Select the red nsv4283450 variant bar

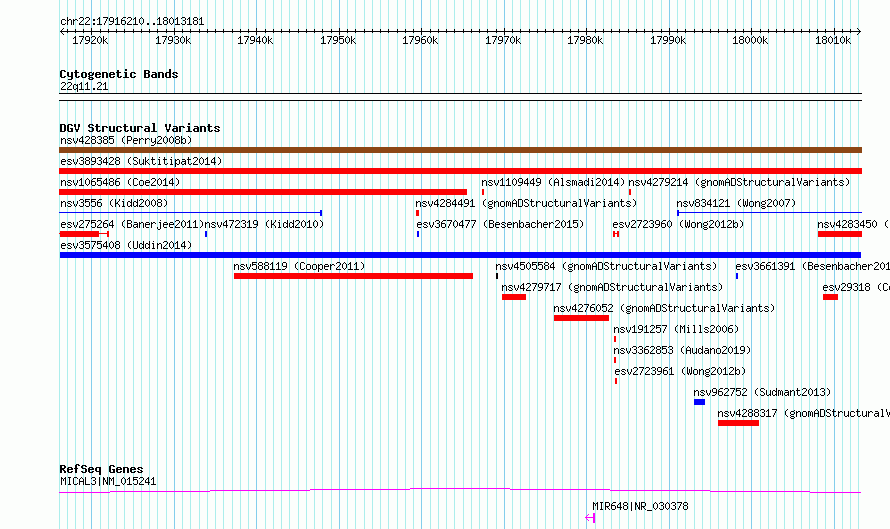(840, 234)
